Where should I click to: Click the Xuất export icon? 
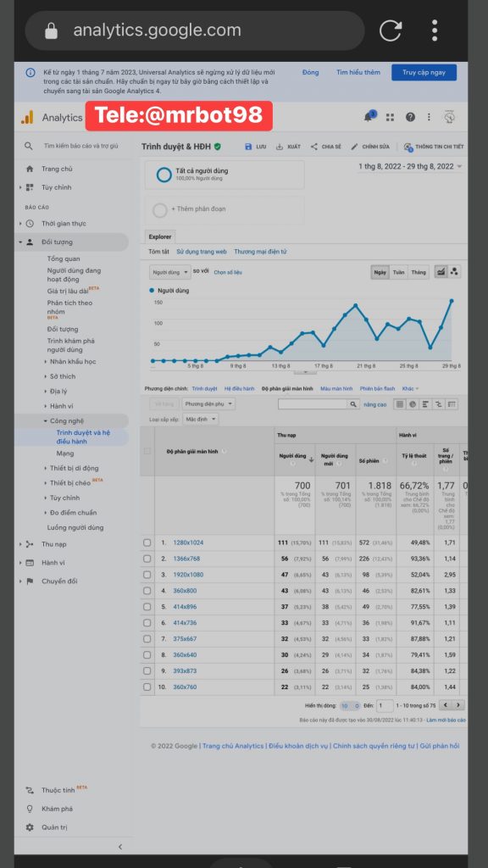click(280, 147)
